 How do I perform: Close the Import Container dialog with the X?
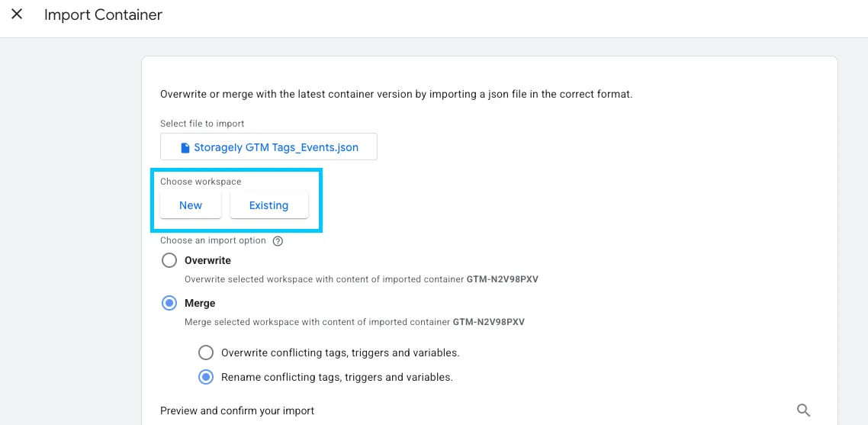click(x=17, y=14)
